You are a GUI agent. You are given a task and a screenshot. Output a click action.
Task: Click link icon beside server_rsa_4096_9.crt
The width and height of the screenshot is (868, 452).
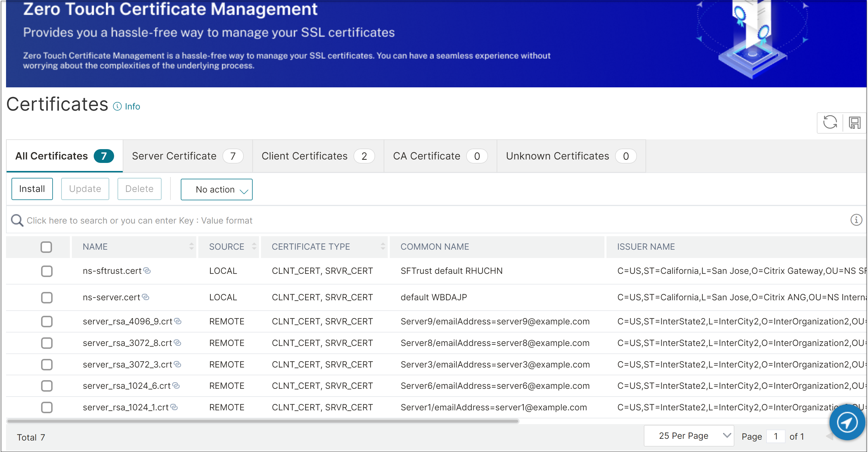[178, 321]
